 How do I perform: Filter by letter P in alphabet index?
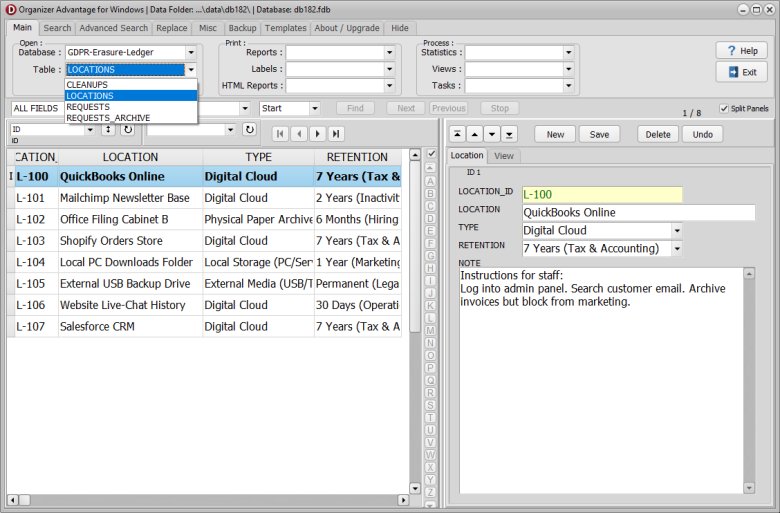[430, 368]
